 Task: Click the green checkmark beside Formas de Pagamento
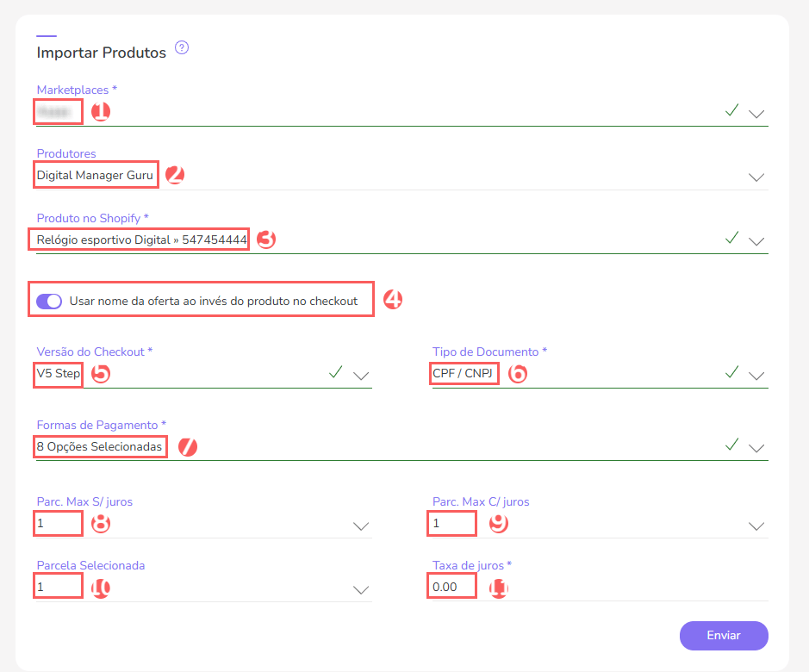[x=731, y=446]
